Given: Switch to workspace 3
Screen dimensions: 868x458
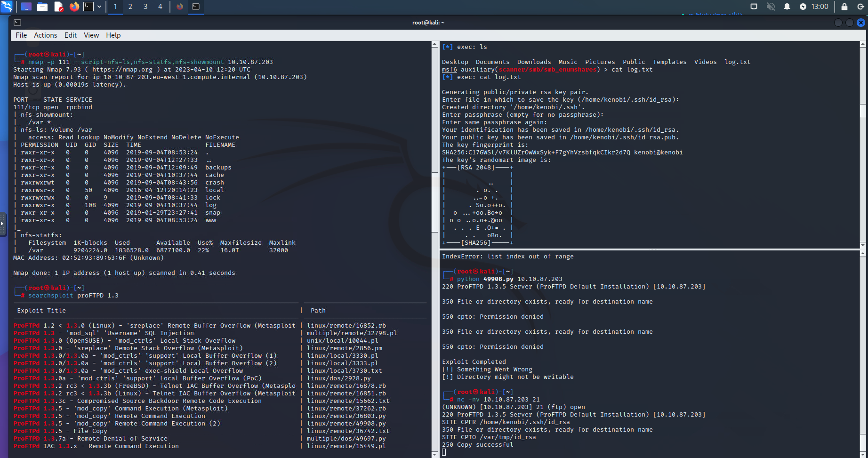Looking at the screenshot, I should [145, 7].
